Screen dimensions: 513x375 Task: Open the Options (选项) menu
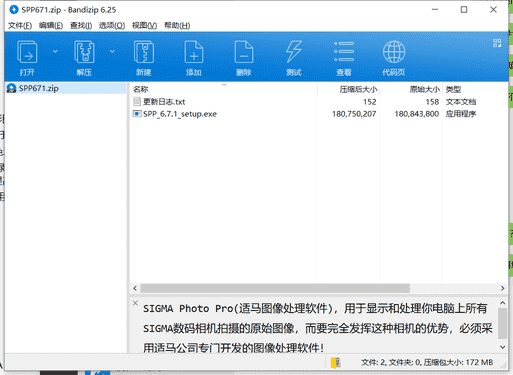click(112, 26)
